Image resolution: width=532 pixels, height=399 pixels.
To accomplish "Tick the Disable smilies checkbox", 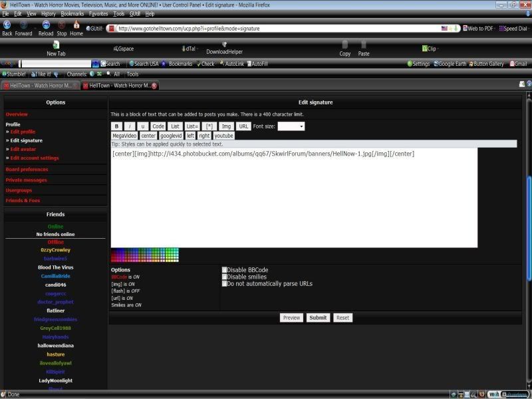I will pyautogui.click(x=224, y=277).
